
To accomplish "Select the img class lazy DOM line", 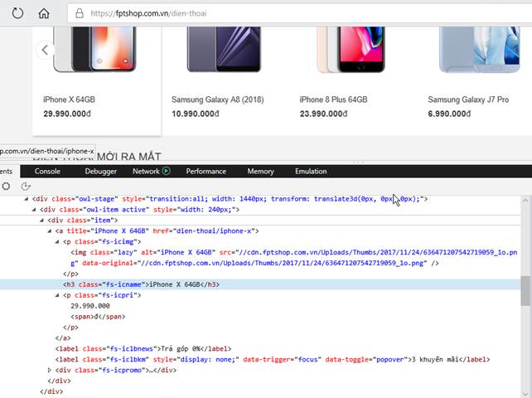I will click(x=294, y=258).
